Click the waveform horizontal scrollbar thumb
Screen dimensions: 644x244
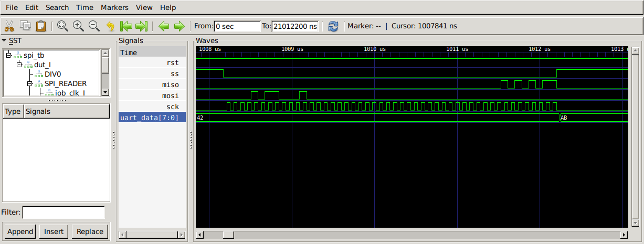coord(227,235)
